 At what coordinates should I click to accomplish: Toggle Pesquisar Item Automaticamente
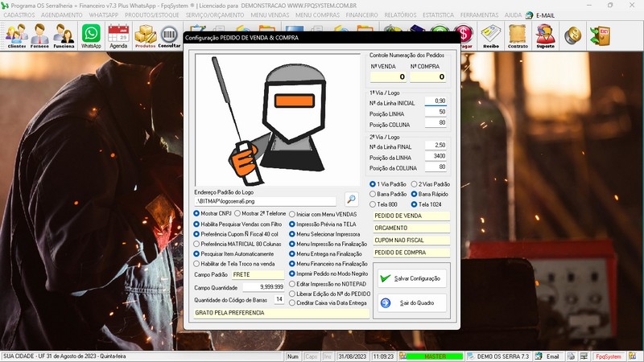point(233,253)
